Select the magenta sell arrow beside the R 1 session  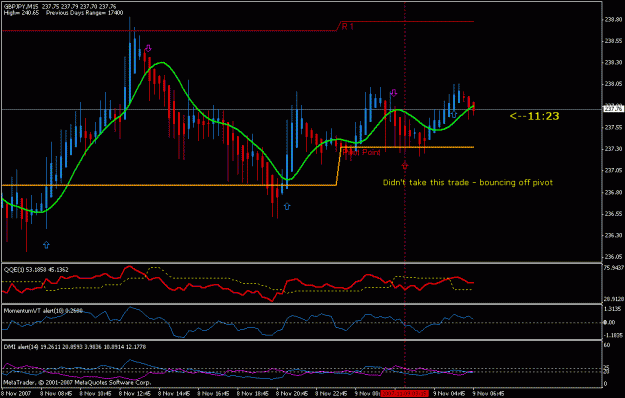coord(393,93)
